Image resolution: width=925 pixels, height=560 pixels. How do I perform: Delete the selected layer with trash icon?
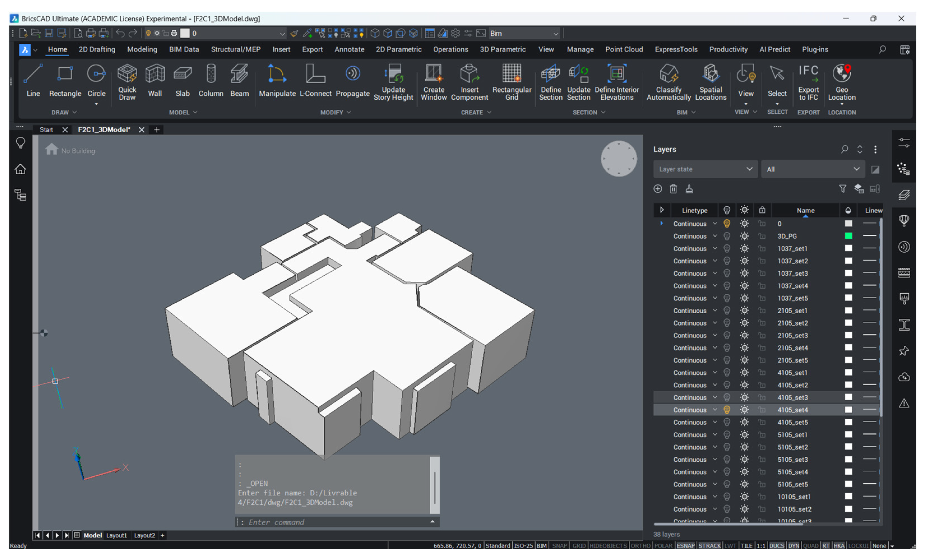pos(673,189)
